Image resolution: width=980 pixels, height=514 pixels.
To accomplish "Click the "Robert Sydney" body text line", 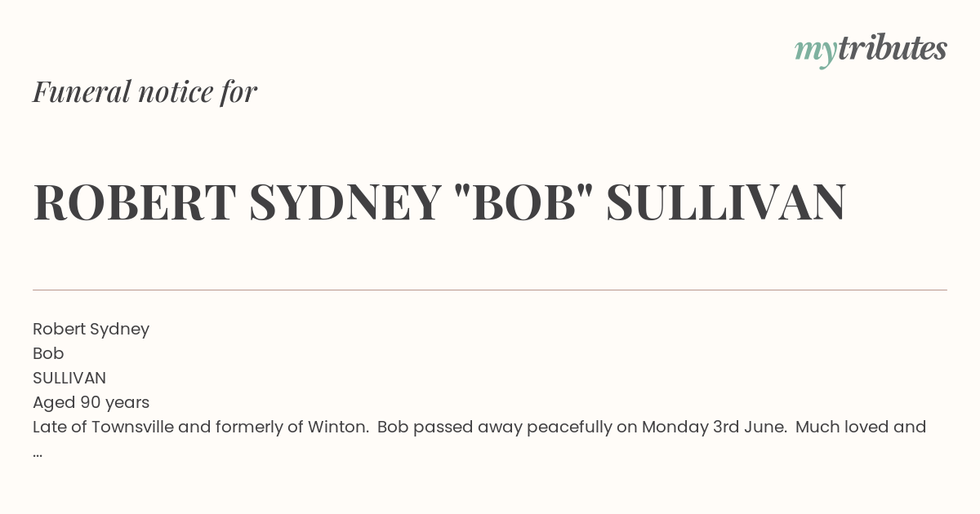I will [x=91, y=330].
